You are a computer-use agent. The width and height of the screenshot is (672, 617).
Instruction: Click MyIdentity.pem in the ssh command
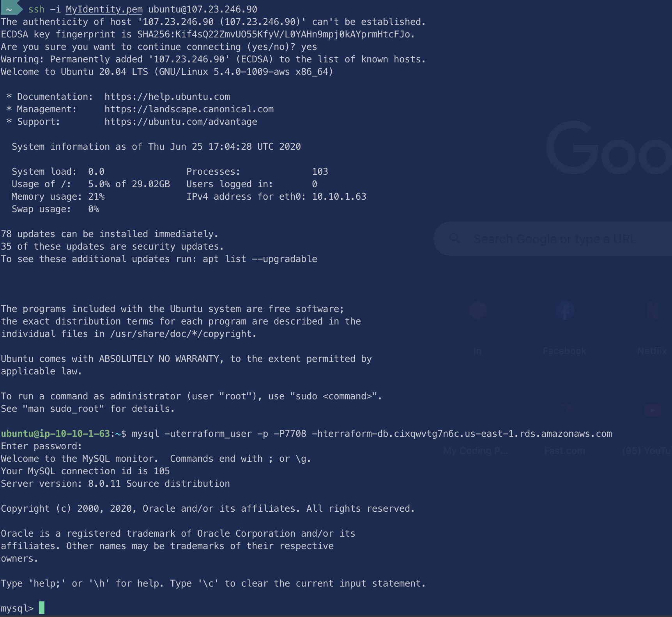coord(104,9)
